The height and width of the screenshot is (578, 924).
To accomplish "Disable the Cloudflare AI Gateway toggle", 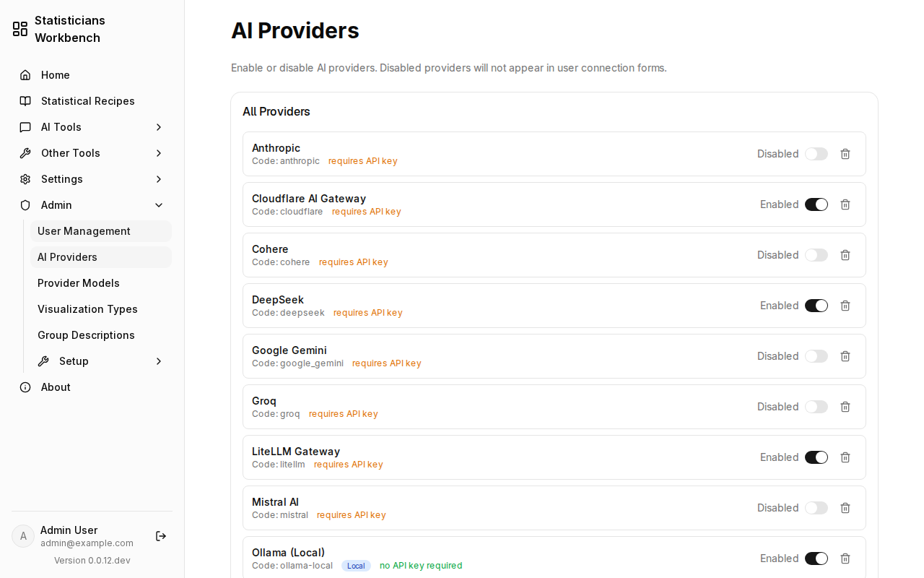I will point(816,204).
